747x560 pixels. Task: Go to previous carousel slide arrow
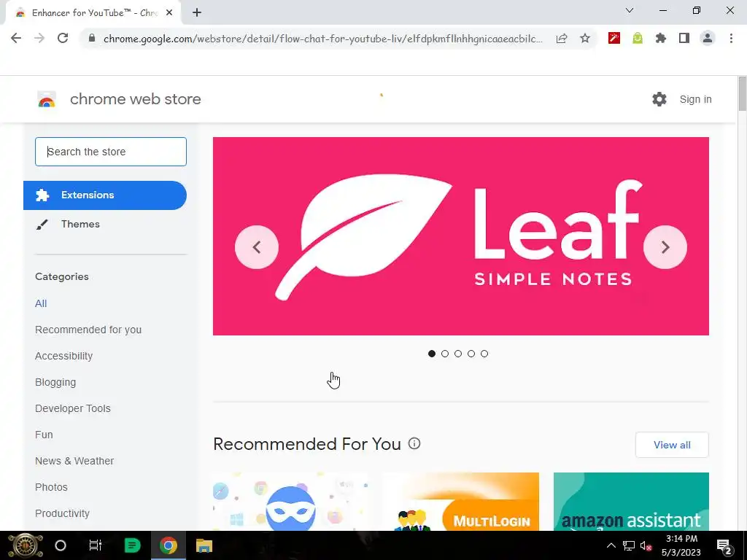click(x=257, y=247)
